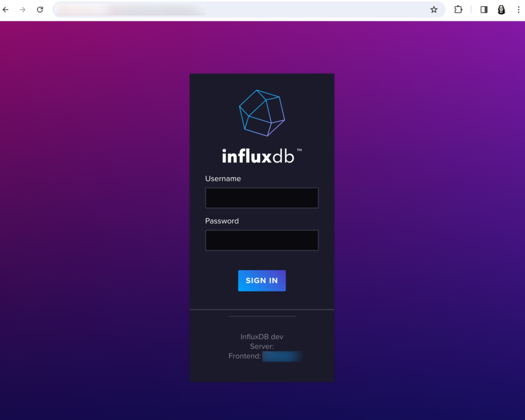Click the Frontend server link
The width and height of the screenshot is (525, 420).
(282, 356)
